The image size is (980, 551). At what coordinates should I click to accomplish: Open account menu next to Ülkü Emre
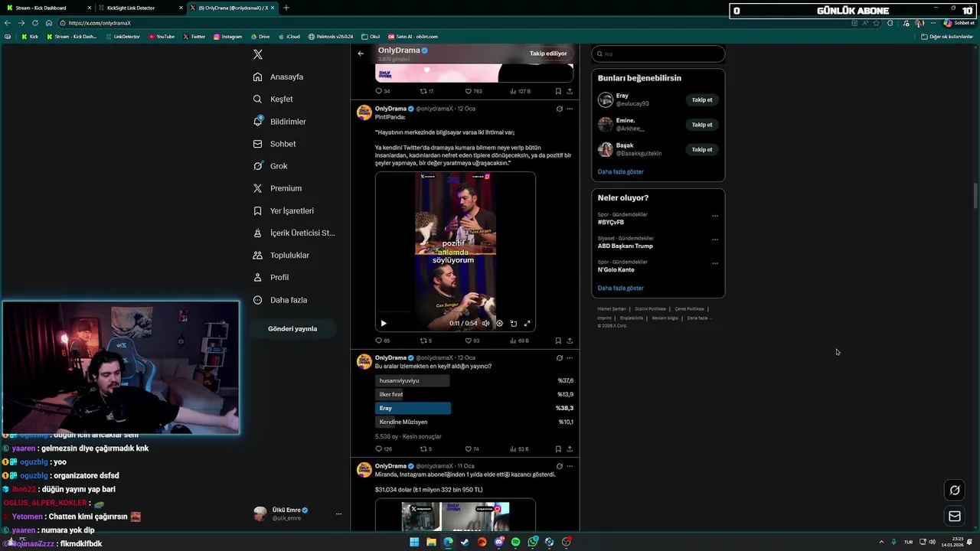(338, 514)
